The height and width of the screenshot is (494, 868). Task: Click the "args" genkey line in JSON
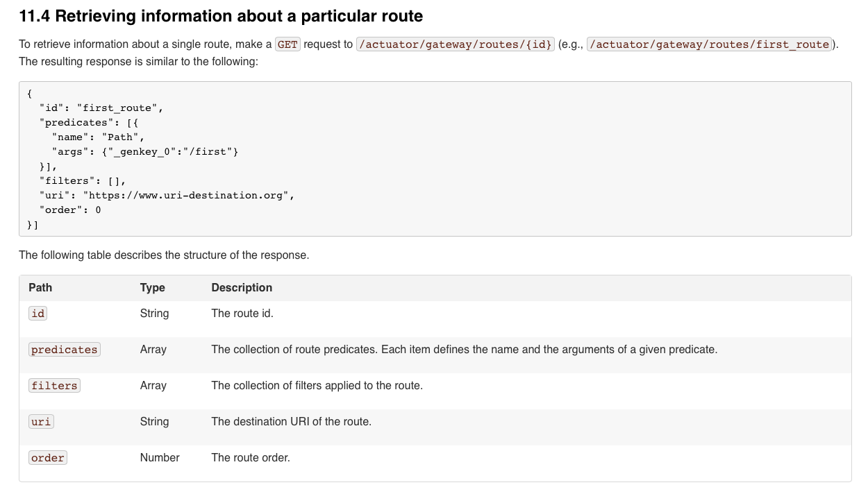144,151
